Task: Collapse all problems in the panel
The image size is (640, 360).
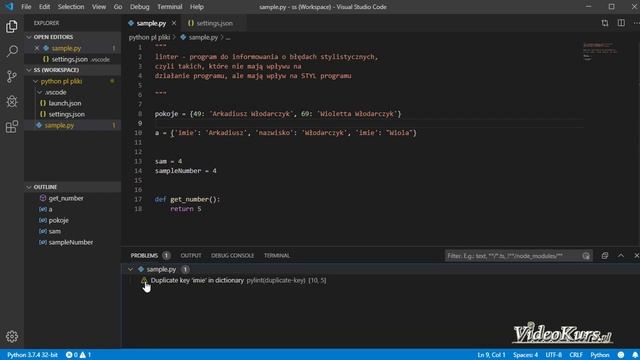Action: coord(604,256)
